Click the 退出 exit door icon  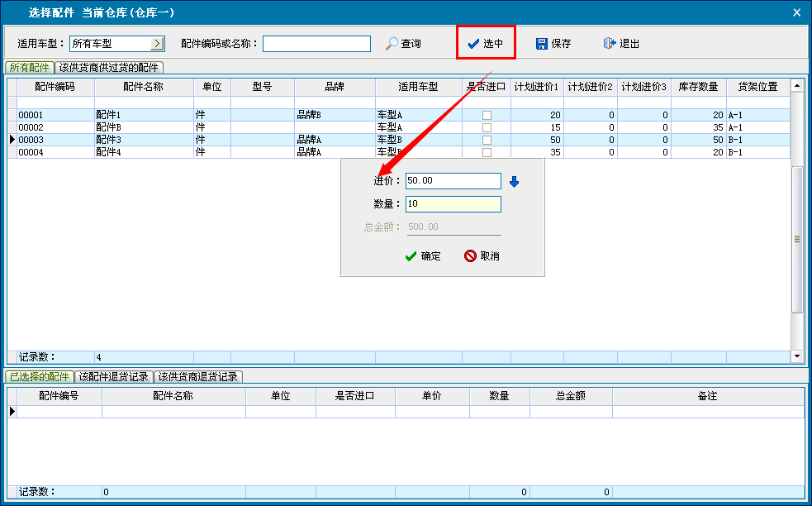[610, 44]
